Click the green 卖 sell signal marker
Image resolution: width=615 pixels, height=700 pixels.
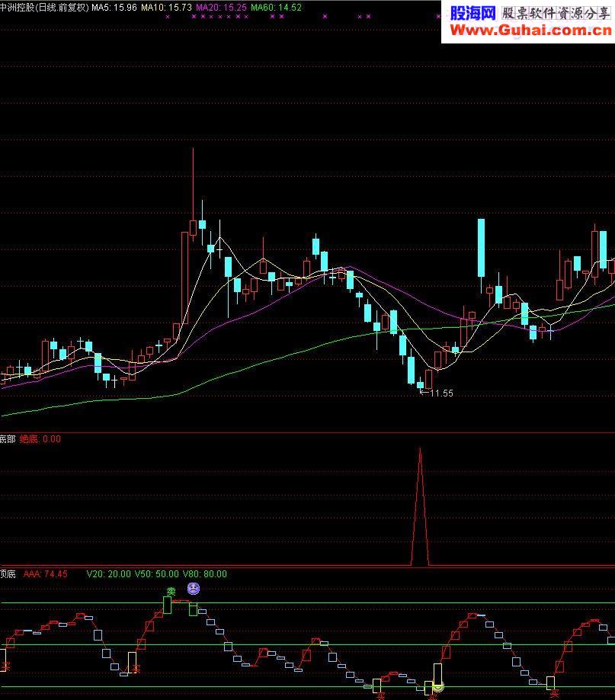171,592
